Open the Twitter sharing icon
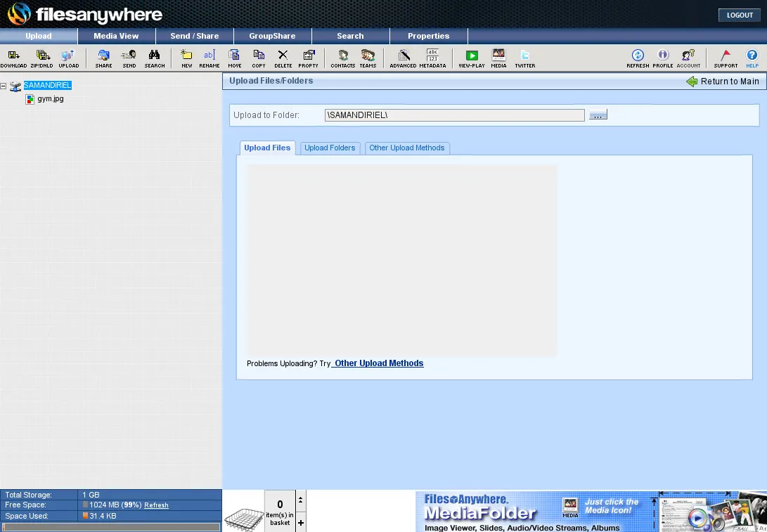767x532 pixels. (524, 58)
